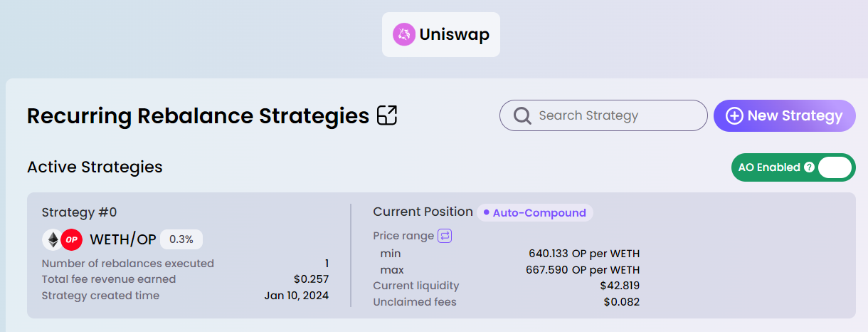The height and width of the screenshot is (332, 868).
Task: Click the WETH/OP pair name
Action: (x=122, y=239)
